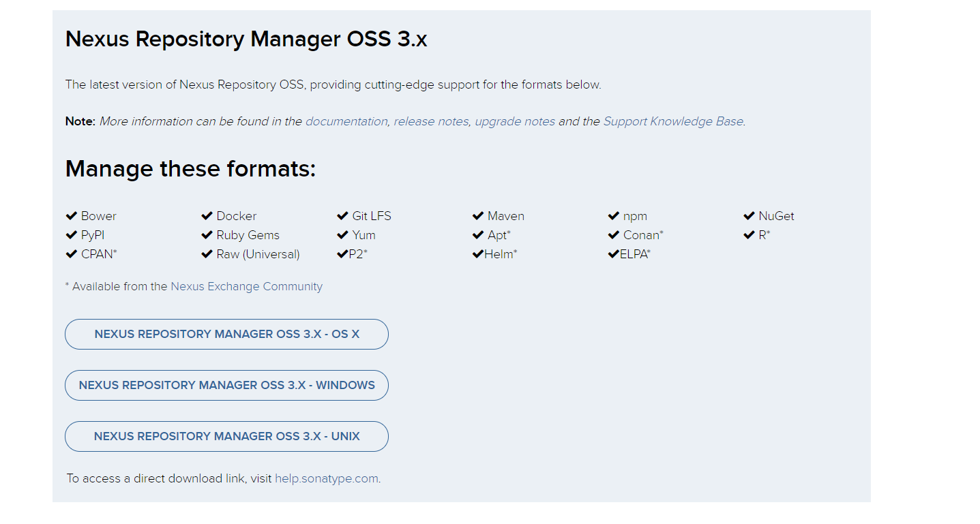Click the checkmark next to CPAN

tap(71, 254)
